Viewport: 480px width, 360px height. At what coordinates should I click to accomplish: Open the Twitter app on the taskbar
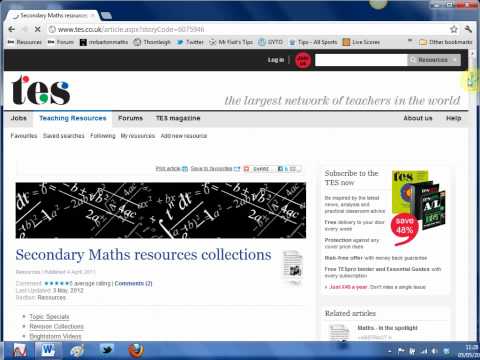[107, 350]
